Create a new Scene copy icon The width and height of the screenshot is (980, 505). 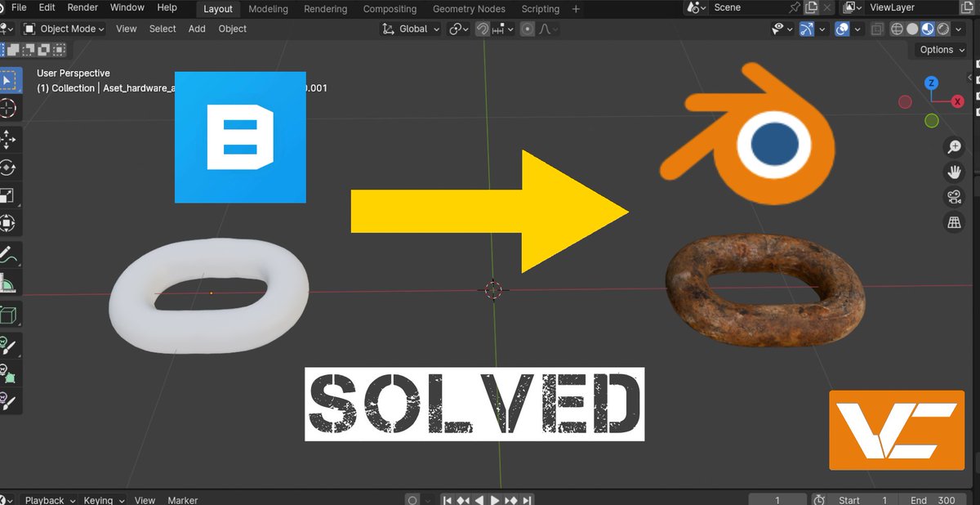click(x=811, y=7)
